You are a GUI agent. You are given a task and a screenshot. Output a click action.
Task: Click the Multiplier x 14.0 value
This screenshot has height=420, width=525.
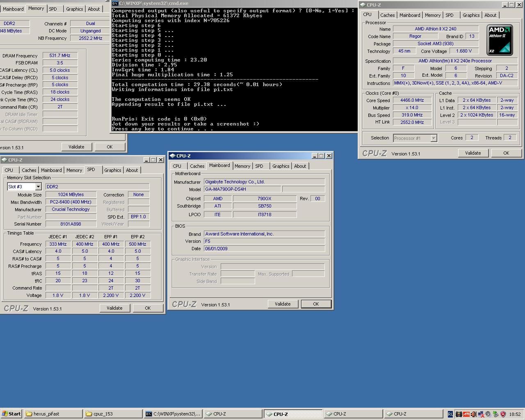point(412,108)
